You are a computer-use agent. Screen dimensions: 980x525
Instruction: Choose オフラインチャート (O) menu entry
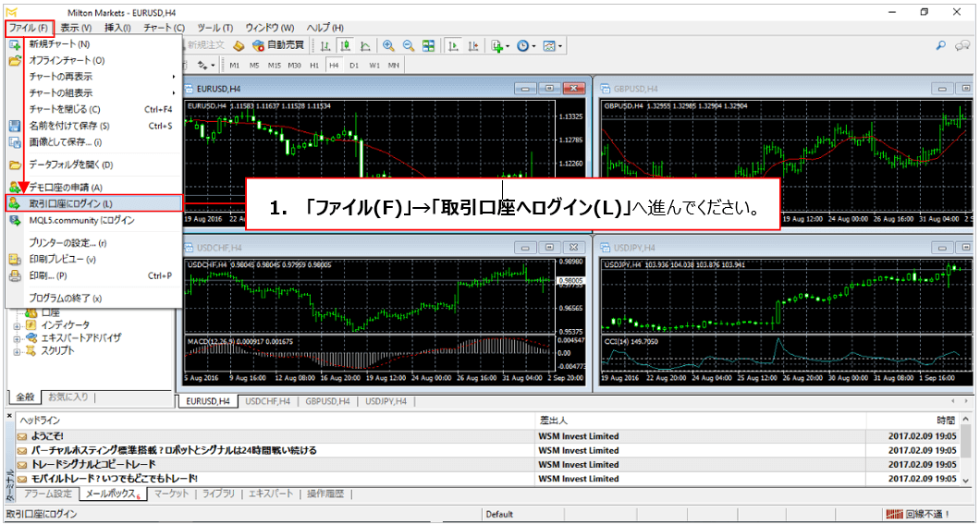(93, 61)
